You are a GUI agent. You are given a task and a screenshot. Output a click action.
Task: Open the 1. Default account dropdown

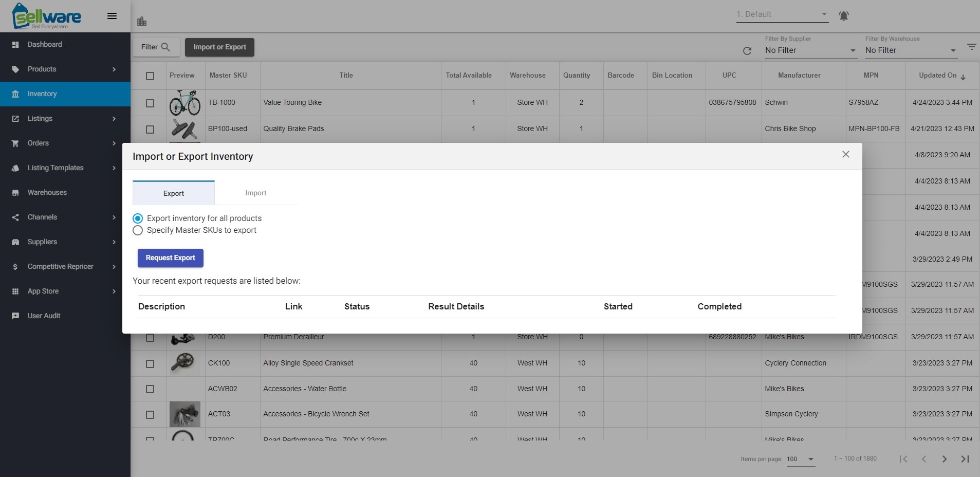click(x=782, y=14)
